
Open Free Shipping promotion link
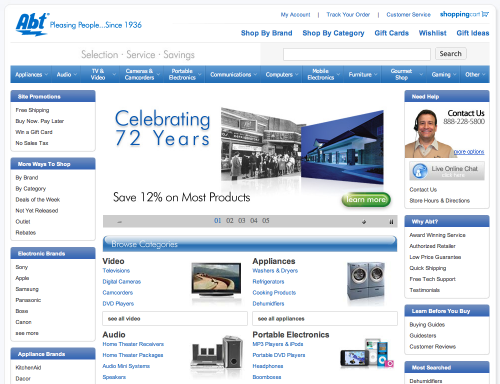tap(32, 110)
